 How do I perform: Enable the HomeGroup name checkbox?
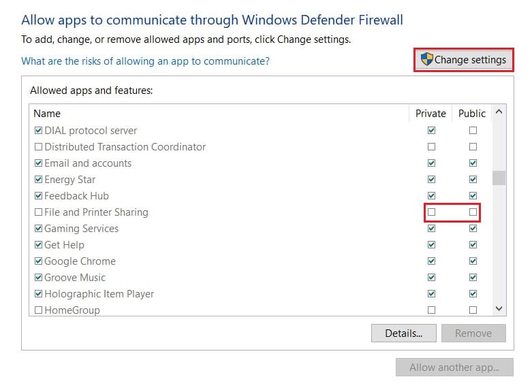[38, 310]
